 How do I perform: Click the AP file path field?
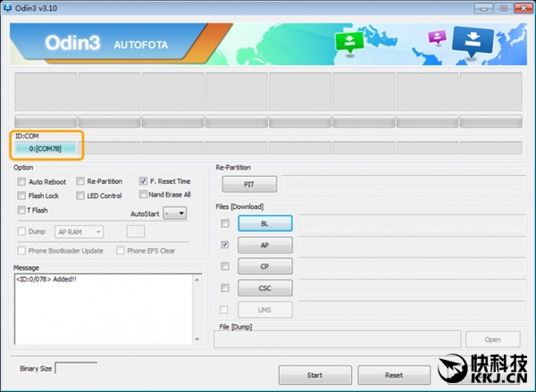413,245
